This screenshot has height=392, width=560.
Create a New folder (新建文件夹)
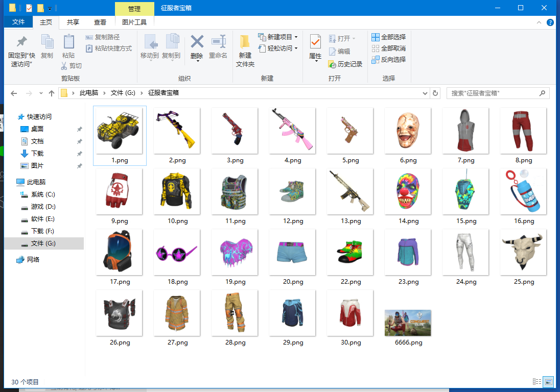click(x=245, y=51)
